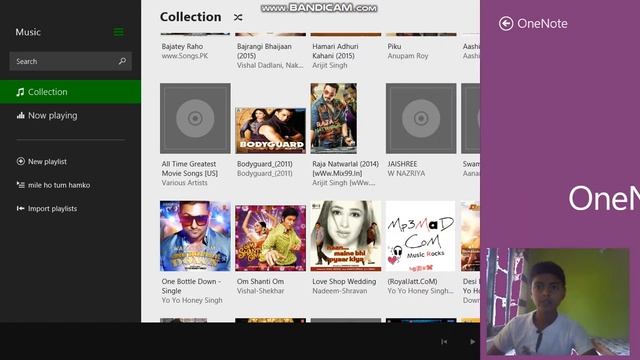Screen dimensions: 640x360
Task: Click the OneNote title text
Action: click(542, 24)
